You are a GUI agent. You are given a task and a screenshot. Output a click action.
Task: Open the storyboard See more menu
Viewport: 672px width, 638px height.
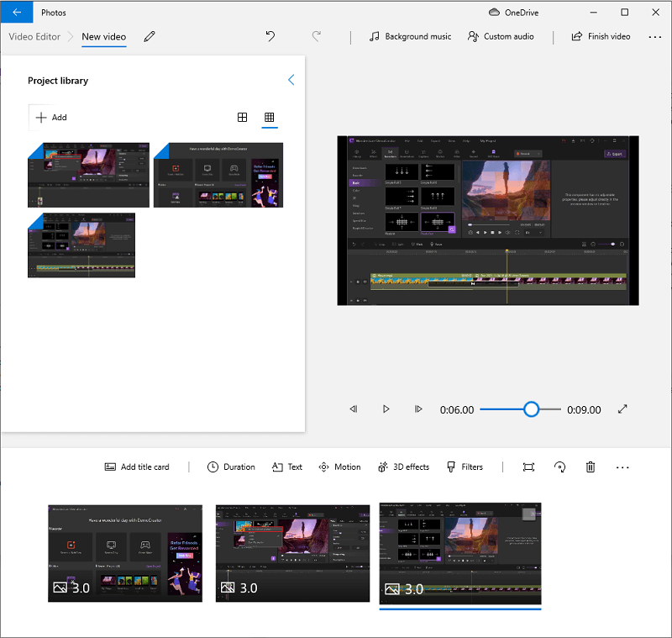tap(622, 467)
